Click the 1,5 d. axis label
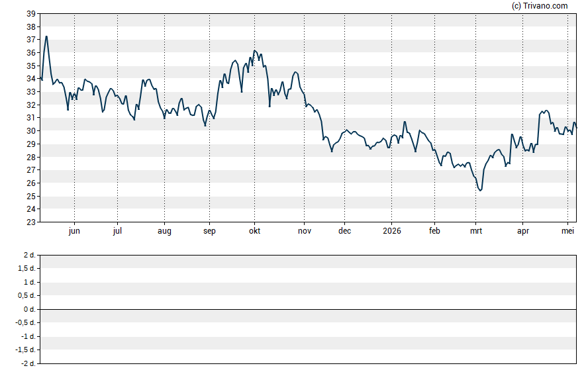Image resolution: width=588 pixels, height=374 pixels. tap(26, 268)
